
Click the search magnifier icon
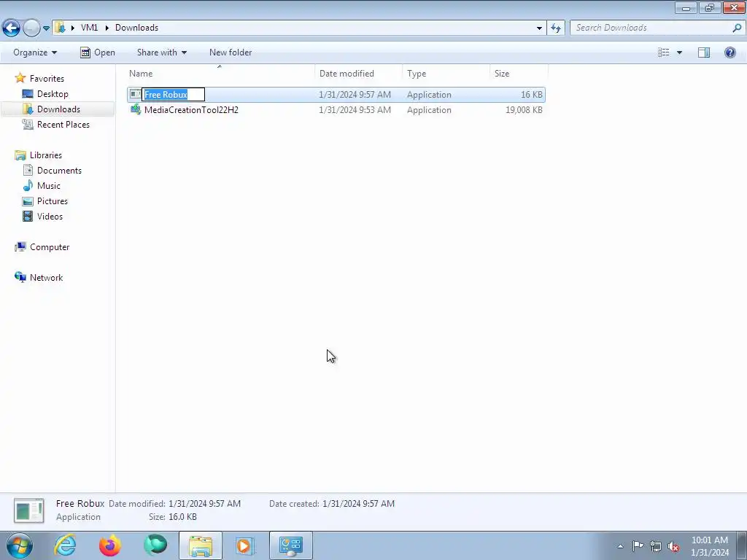pos(737,28)
